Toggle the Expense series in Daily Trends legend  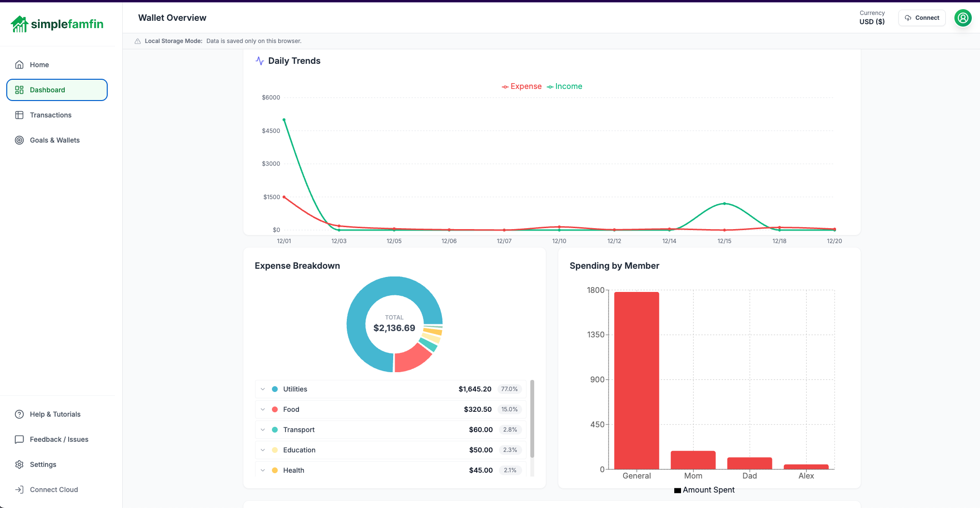522,86
